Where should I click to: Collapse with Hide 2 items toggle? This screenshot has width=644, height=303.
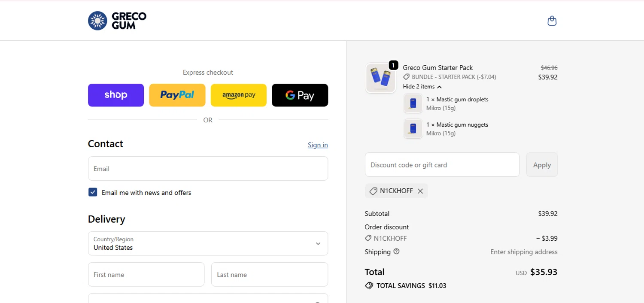point(422,87)
